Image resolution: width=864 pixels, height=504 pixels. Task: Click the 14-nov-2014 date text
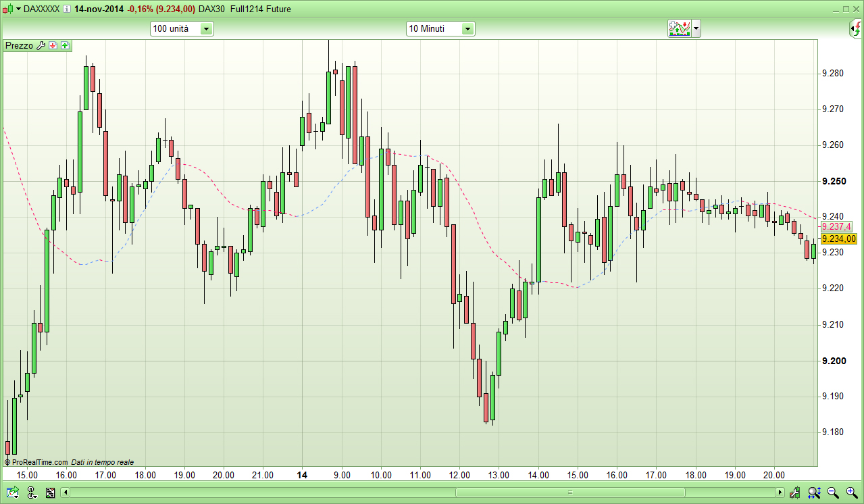click(x=100, y=9)
